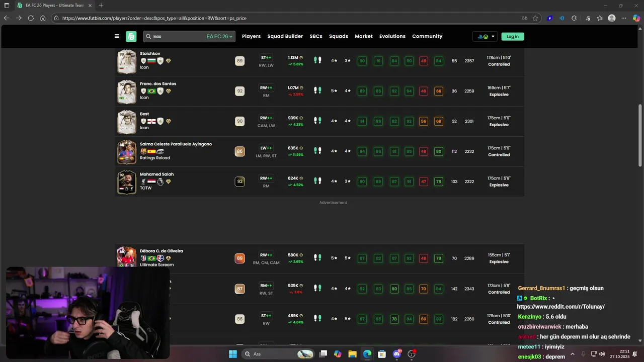The width and height of the screenshot is (644, 362).
Task: Click the foot icon in Débora's row
Action: pyautogui.click(x=317, y=258)
